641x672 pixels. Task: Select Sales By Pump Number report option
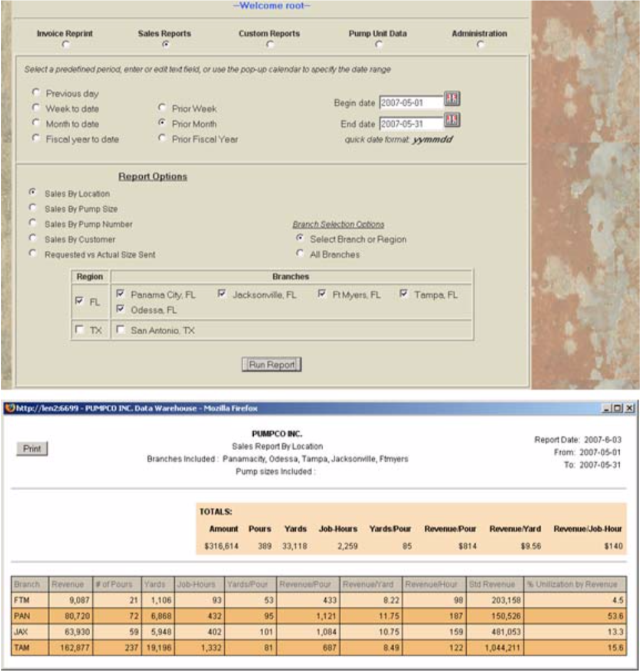[33, 223]
